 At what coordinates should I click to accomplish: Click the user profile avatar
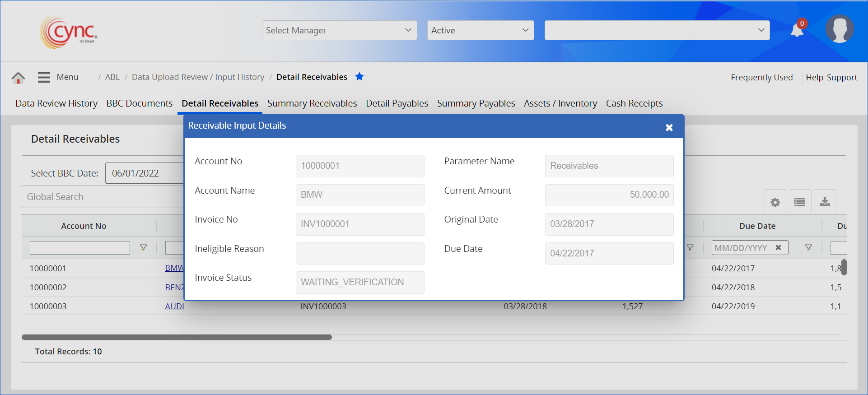coord(840,29)
